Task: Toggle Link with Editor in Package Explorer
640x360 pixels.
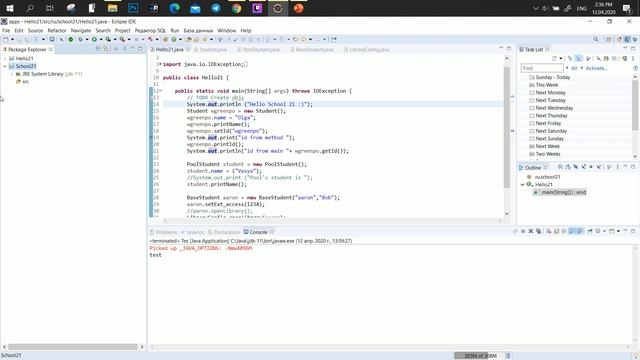Action: (x=106, y=49)
